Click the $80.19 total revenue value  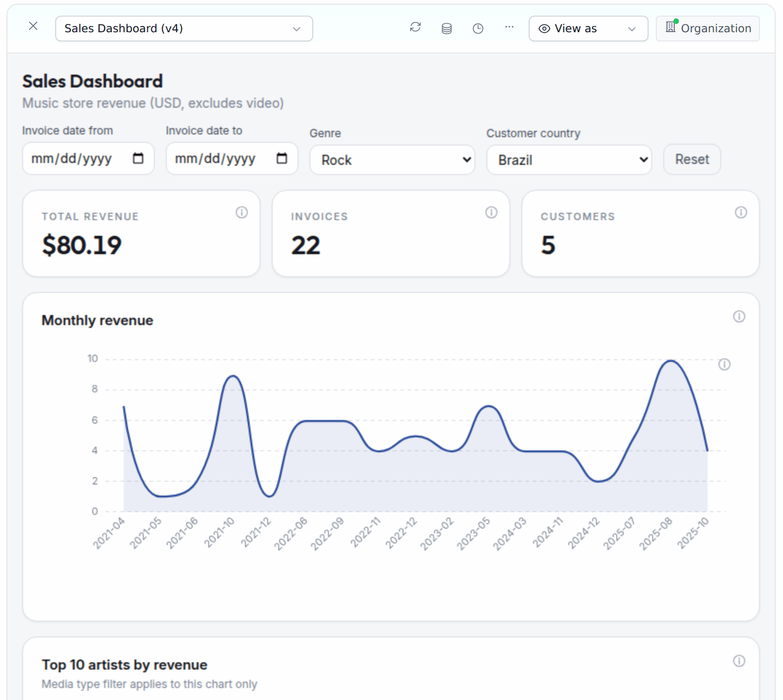(82, 245)
